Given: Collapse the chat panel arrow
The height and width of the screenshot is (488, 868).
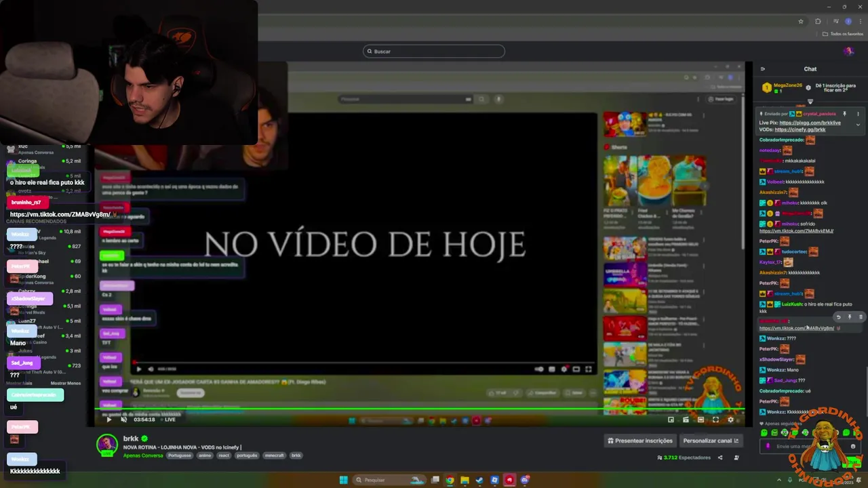Looking at the screenshot, I should coord(763,69).
